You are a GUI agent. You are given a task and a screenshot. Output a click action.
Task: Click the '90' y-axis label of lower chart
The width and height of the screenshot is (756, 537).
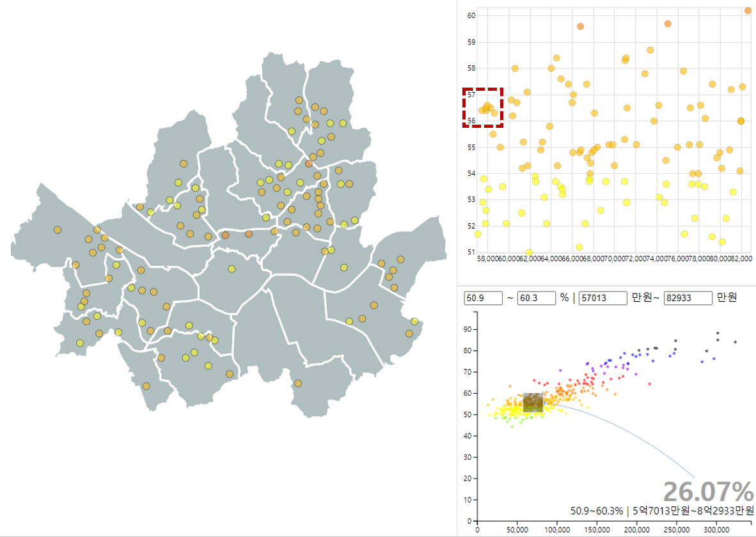coord(468,330)
